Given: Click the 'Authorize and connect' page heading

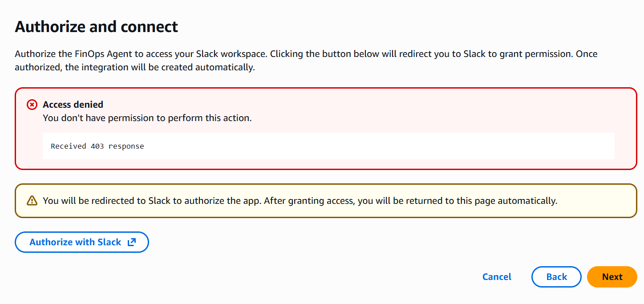Looking at the screenshot, I should coord(97,27).
